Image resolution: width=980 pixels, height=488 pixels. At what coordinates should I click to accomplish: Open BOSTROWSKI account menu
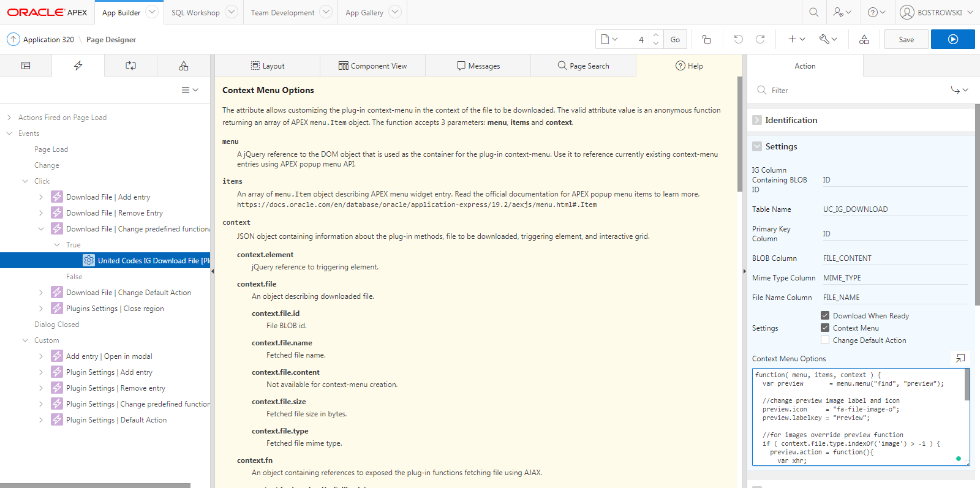tap(937, 12)
